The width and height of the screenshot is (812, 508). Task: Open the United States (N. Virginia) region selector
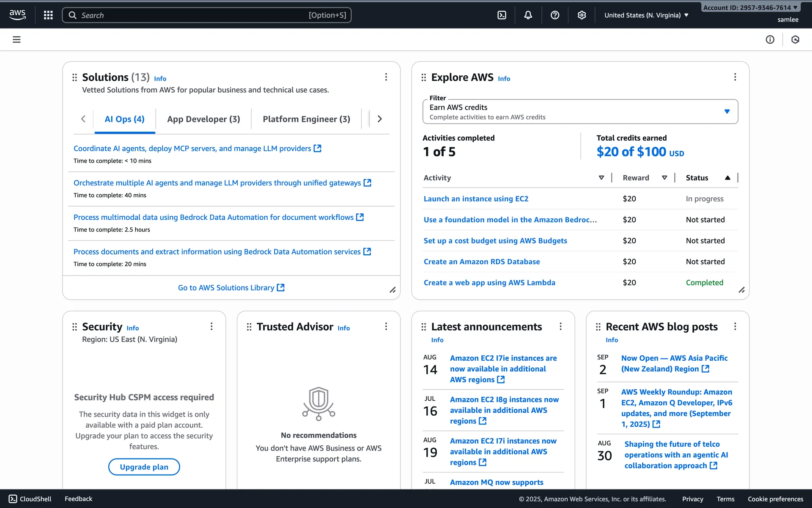tap(646, 15)
